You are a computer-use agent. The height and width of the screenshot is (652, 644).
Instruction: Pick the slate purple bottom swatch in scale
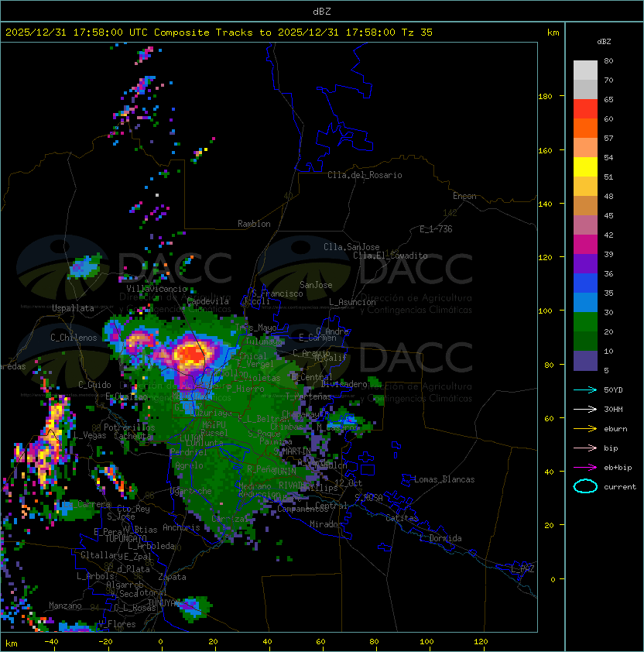coord(585,361)
